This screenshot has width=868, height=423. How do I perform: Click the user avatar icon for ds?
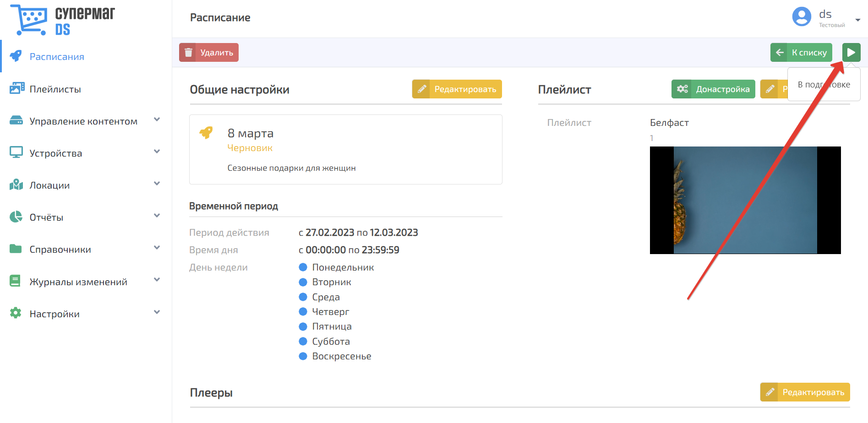(802, 17)
